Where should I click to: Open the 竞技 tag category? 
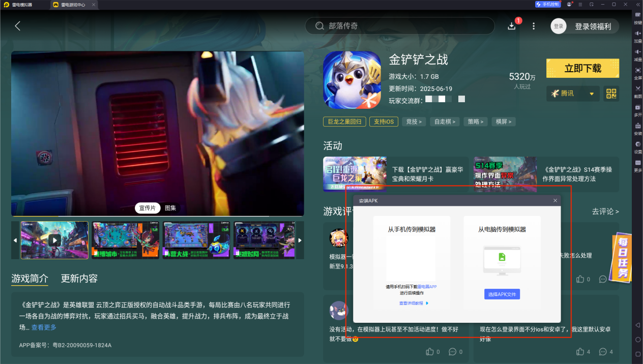click(414, 122)
